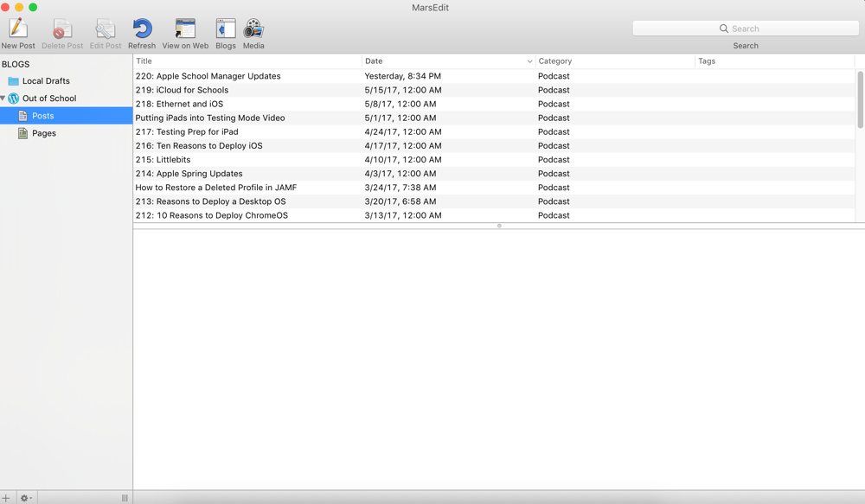Refresh the blog post list

click(142, 29)
